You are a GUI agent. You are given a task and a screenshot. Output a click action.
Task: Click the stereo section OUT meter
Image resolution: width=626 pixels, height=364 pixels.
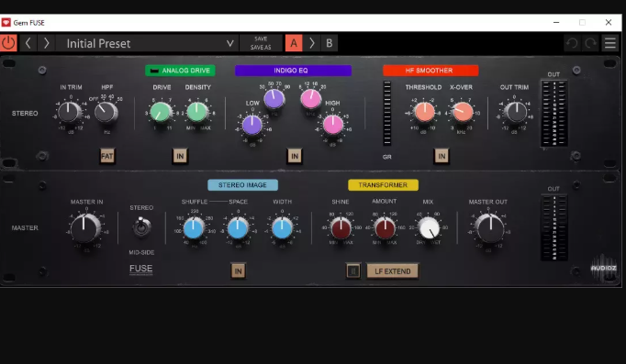(x=553, y=114)
